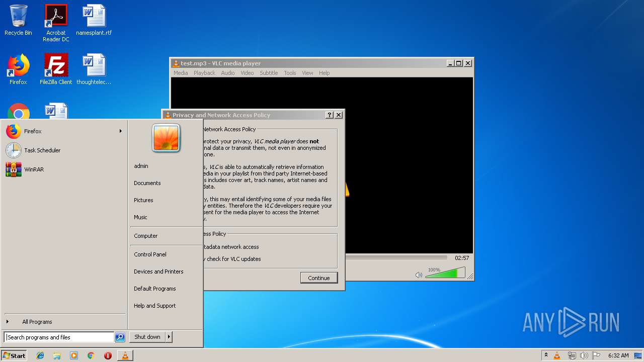Select the thoughtelec... document on desktop

tap(94, 69)
